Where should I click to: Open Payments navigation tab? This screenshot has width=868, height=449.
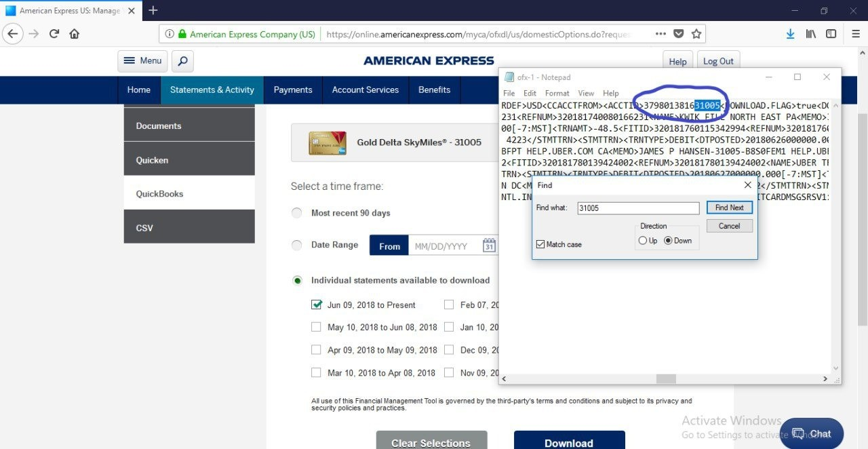[293, 90]
